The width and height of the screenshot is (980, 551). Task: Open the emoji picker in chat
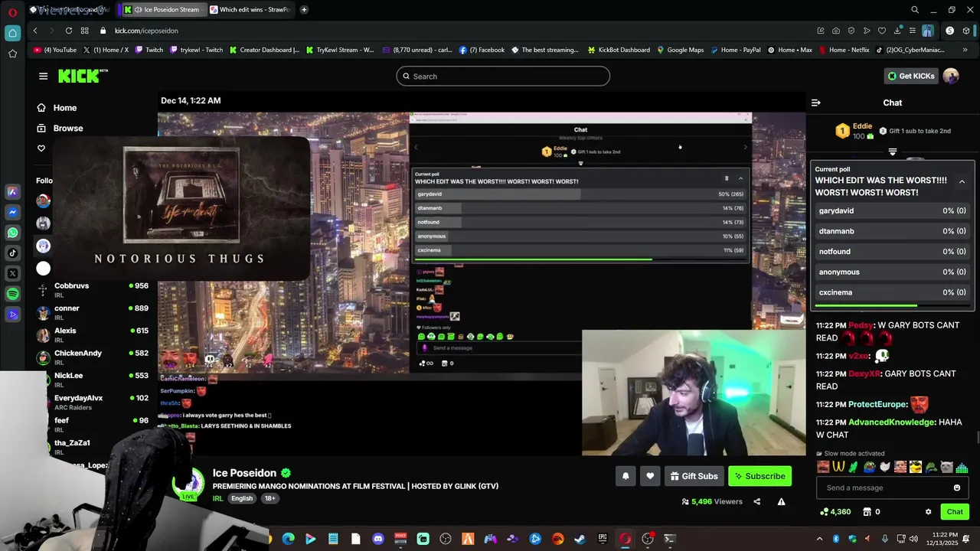click(957, 487)
